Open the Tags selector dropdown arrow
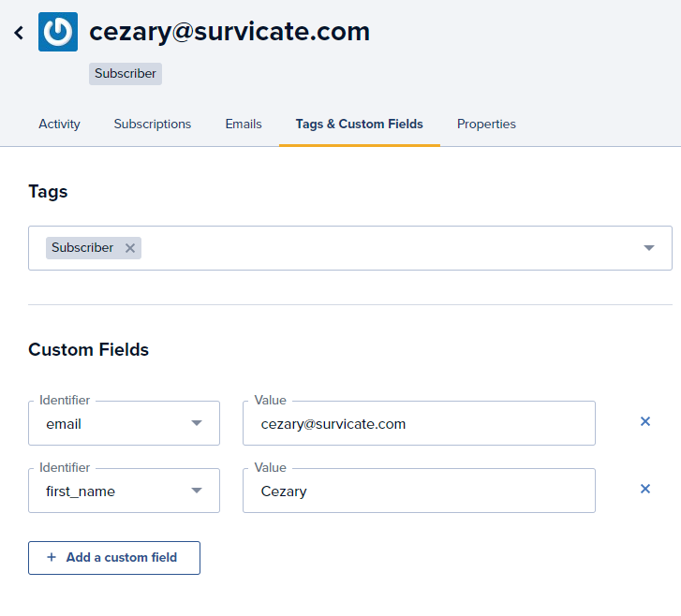The image size is (681, 616). click(649, 248)
